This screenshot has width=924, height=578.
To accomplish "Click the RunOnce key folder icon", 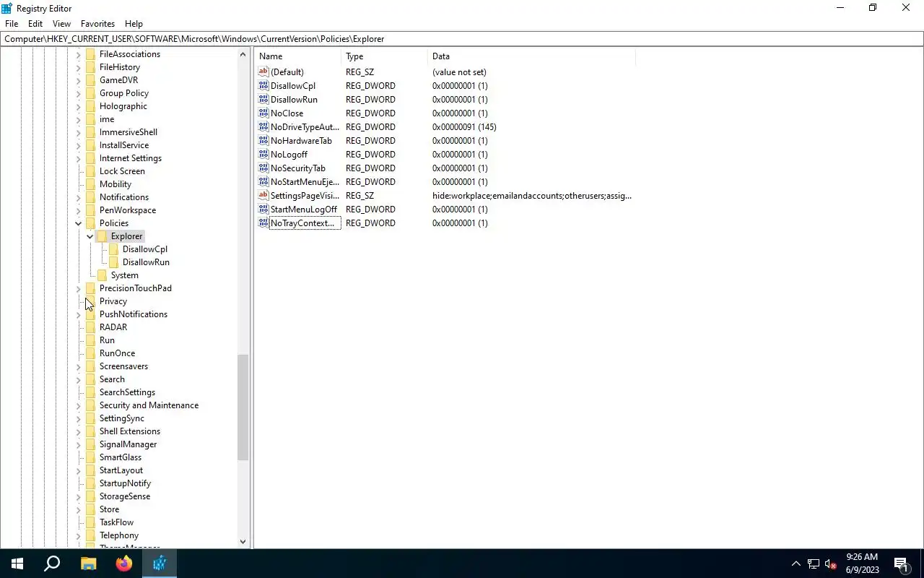I will tap(90, 353).
